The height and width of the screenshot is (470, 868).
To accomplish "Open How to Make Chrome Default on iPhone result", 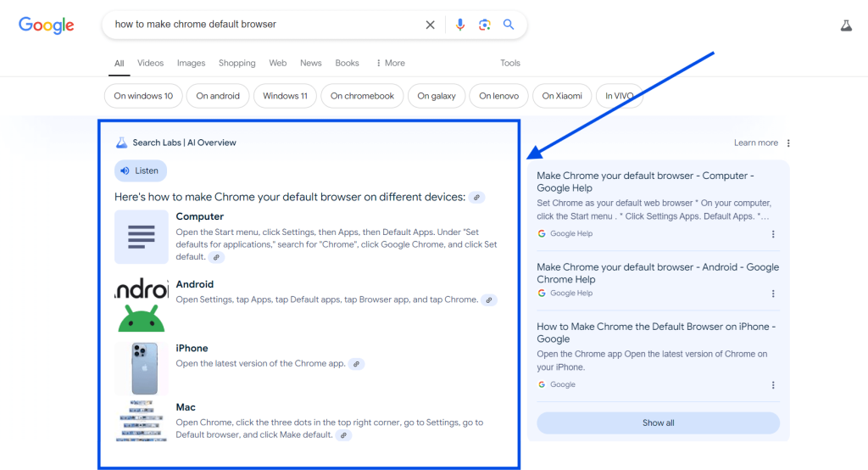I will (656, 333).
